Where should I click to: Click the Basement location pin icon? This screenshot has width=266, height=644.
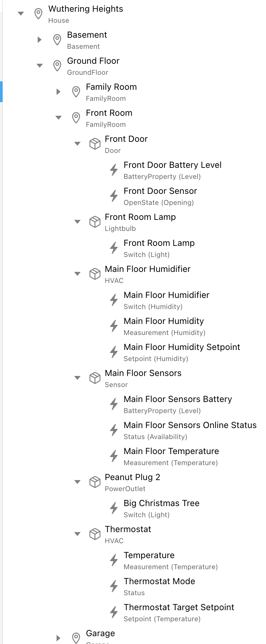[57, 40]
